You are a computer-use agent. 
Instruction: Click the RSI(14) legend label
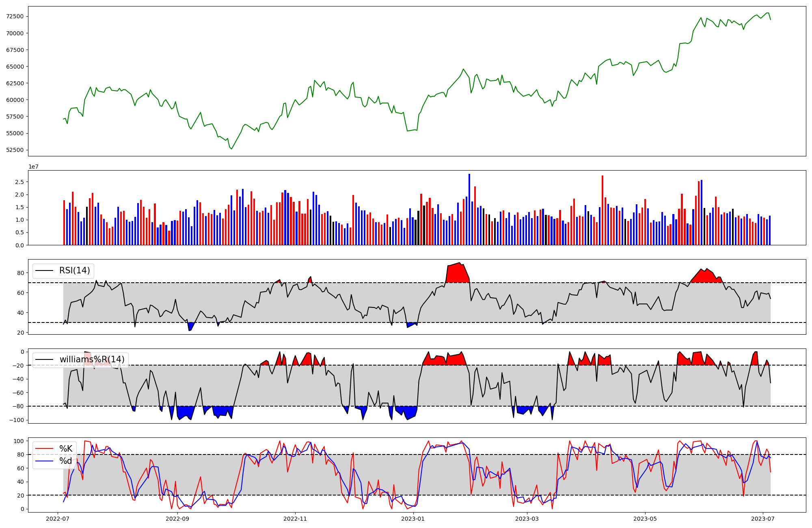coord(74,270)
